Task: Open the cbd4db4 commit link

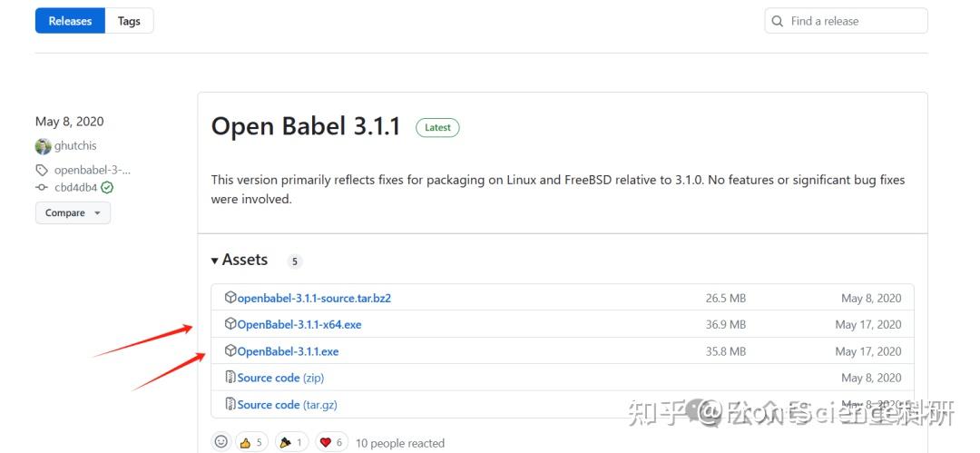Action: [x=76, y=188]
